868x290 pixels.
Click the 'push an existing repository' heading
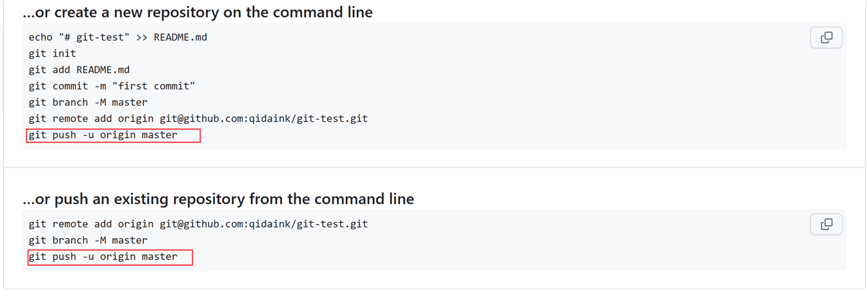[x=218, y=199]
